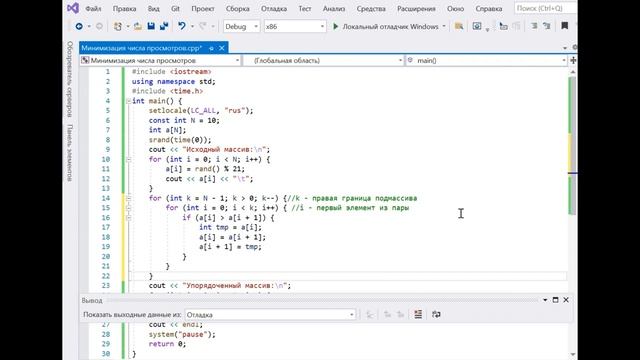Open the Файл menu

point(93,9)
